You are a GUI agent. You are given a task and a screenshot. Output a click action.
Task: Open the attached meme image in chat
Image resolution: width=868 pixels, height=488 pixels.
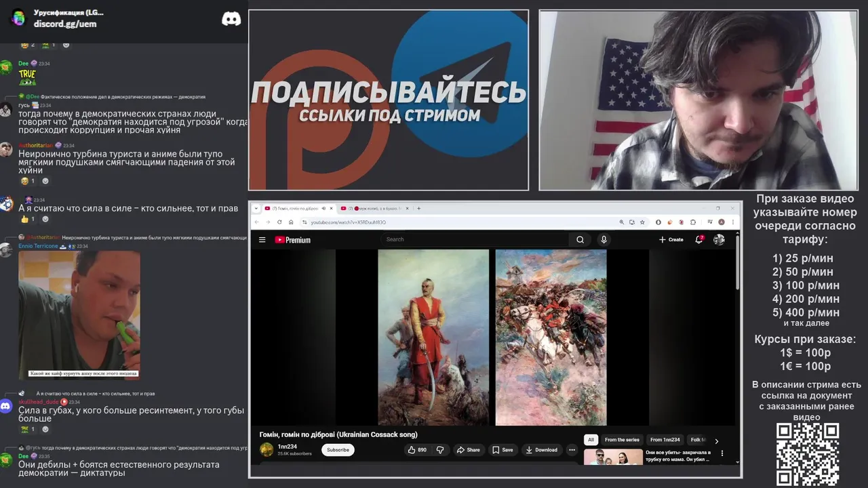pyautogui.click(x=79, y=314)
